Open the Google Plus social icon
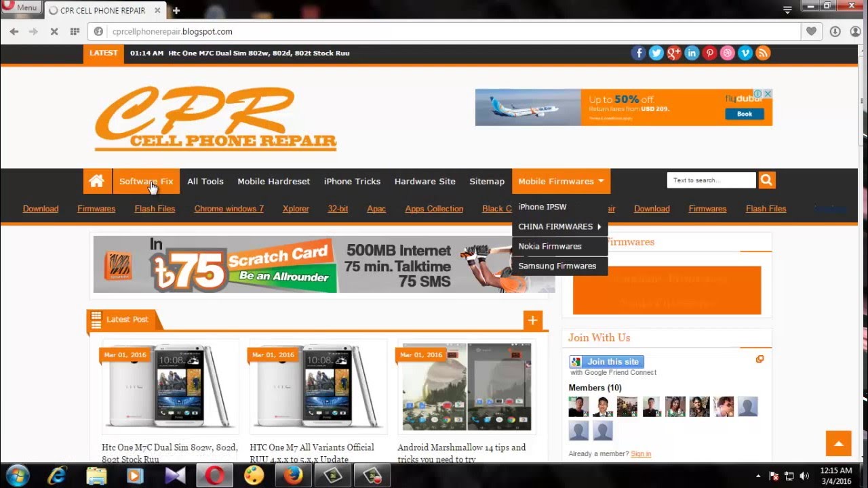868x488 pixels. click(x=674, y=53)
